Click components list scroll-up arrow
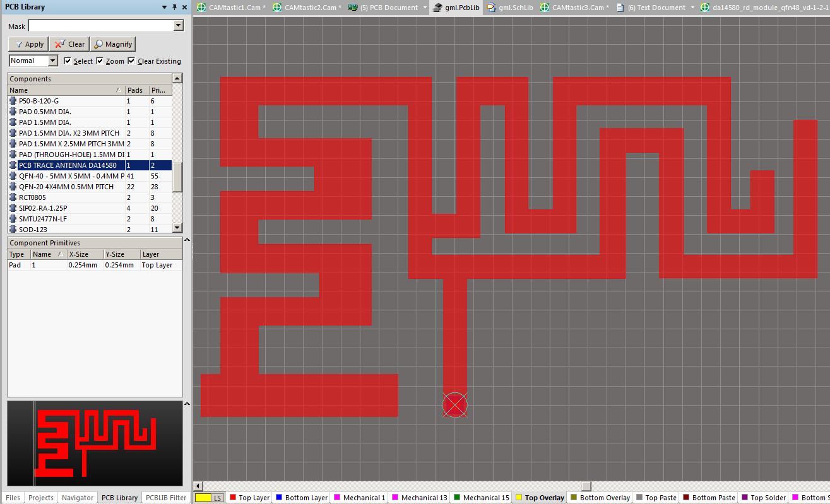Image resolution: width=830 pixels, height=504 pixels. [x=177, y=79]
